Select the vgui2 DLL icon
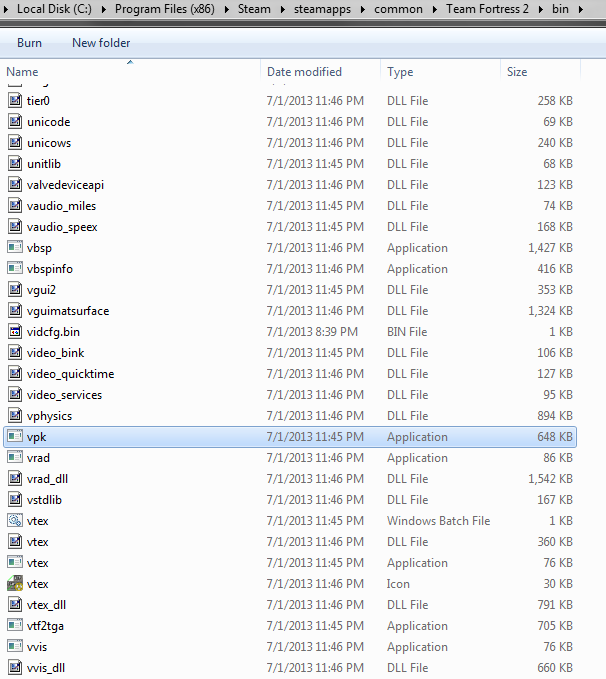This screenshot has height=679, width=606. (15, 290)
